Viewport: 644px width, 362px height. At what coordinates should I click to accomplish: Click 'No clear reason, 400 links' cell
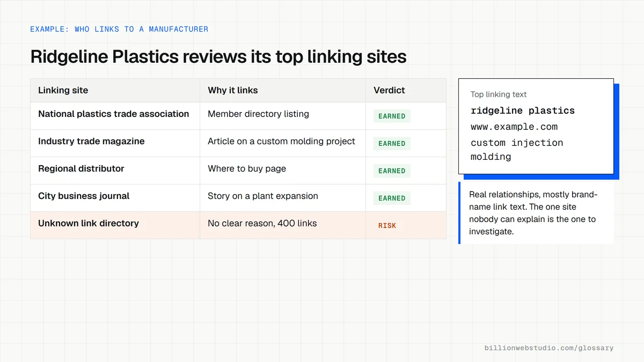(283, 225)
